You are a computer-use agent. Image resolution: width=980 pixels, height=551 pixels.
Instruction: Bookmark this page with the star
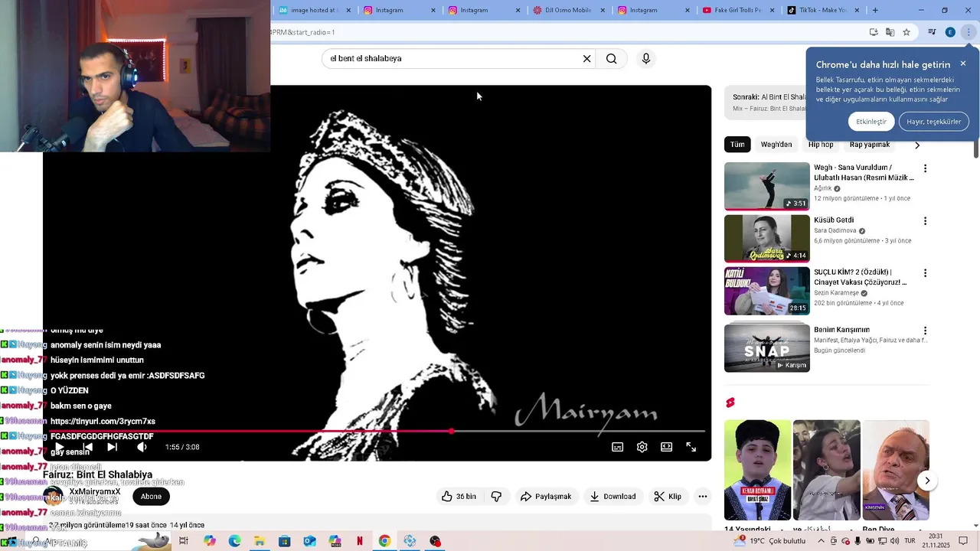(906, 32)
